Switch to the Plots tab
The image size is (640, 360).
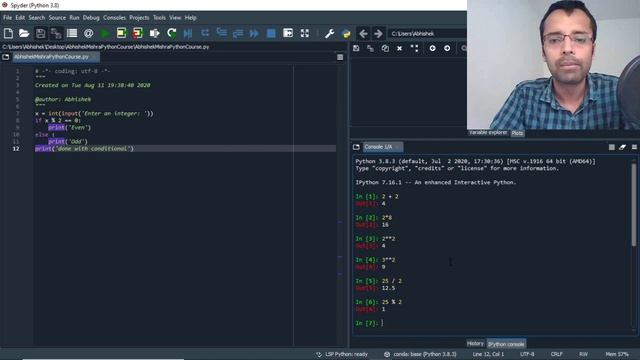[517, 133]
